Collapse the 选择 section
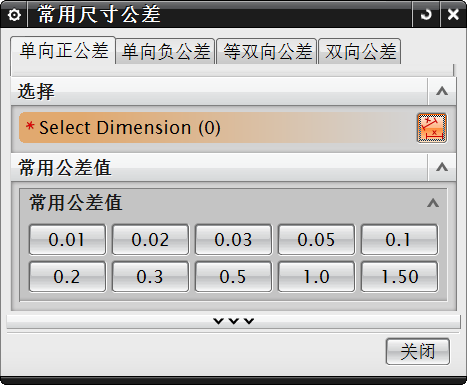Screen dimensions: 467x385 tap(442, 91)
